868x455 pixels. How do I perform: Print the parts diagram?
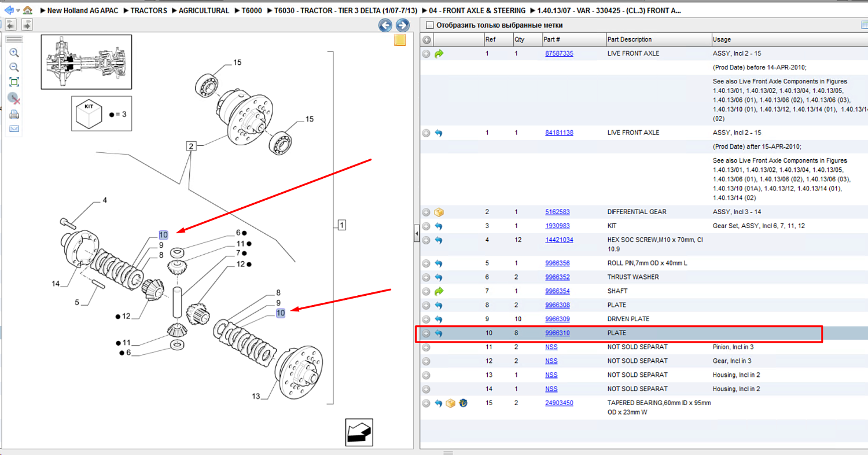tap(14, 114)
